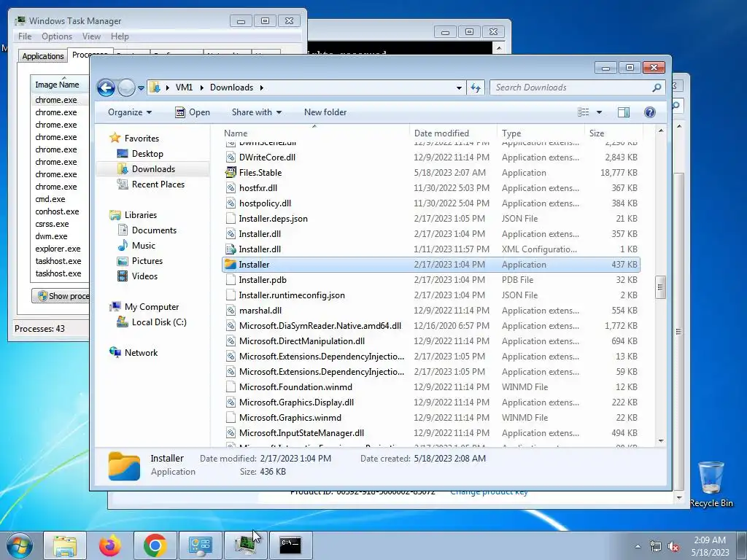Open Explorer help icon
Screen dimensions: 747x560
(649, 112)
